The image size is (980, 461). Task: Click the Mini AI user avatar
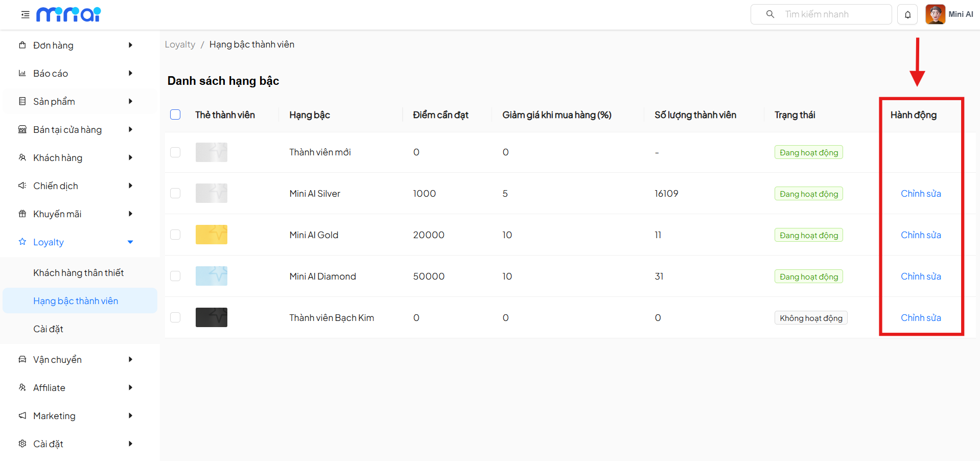935,14
